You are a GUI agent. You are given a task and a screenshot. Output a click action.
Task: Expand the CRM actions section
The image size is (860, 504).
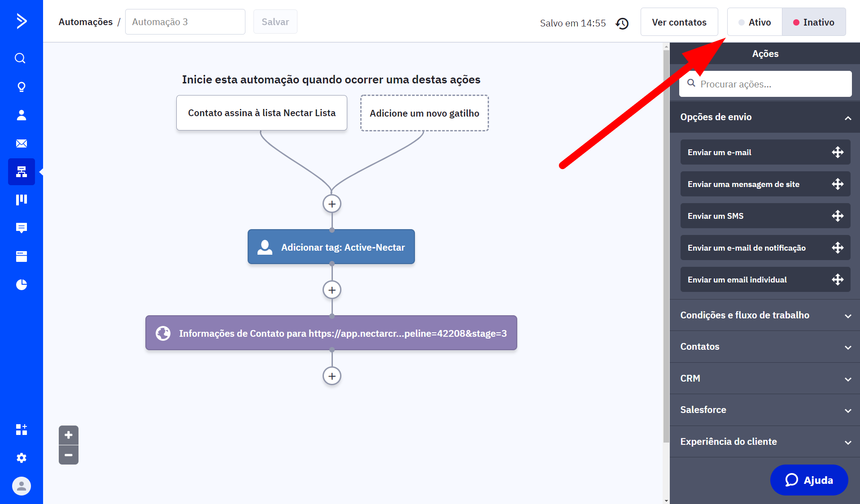tap(764, 378)
